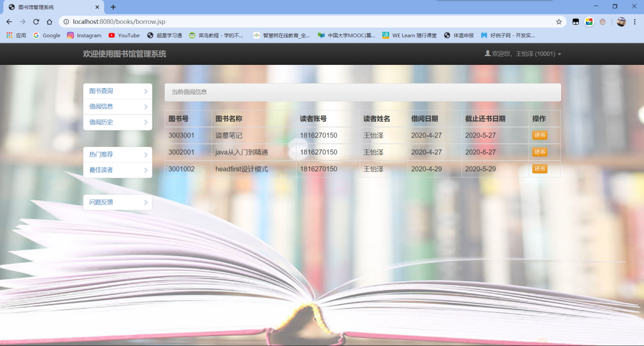Open the Instagram bookmark
644x346 pixels.
[84, 35]
